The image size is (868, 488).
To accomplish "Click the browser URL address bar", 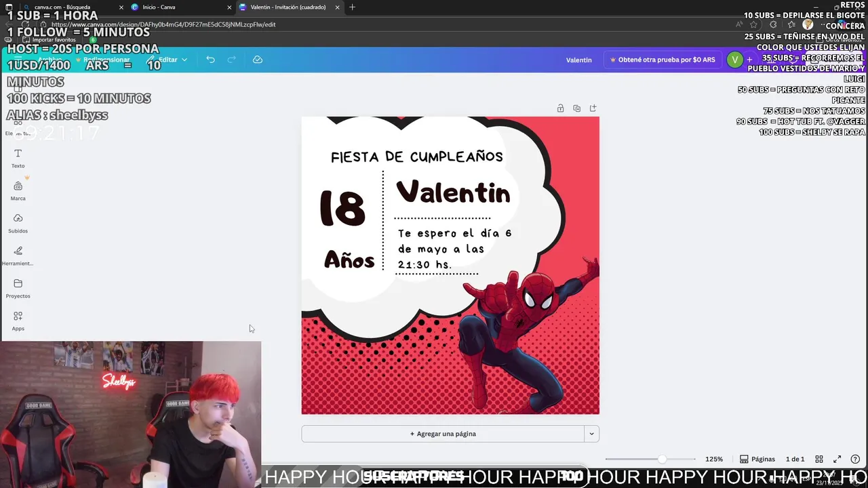I will point(380,24).
